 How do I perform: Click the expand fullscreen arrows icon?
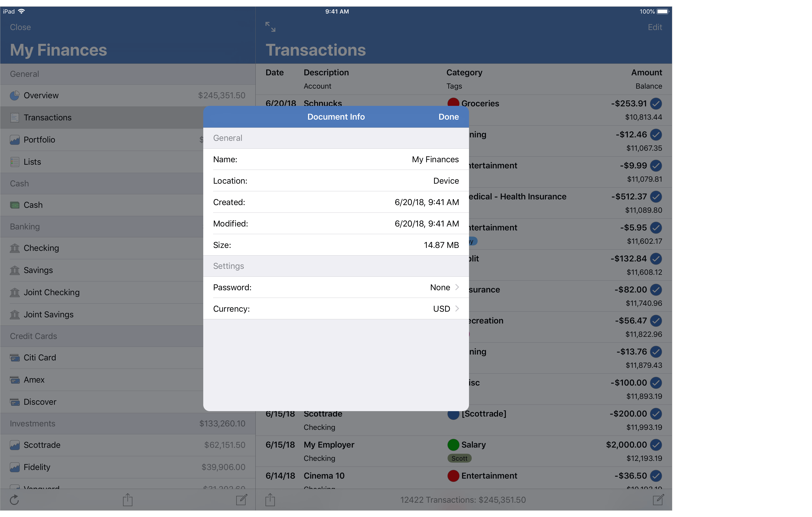(x=270, y=27)
